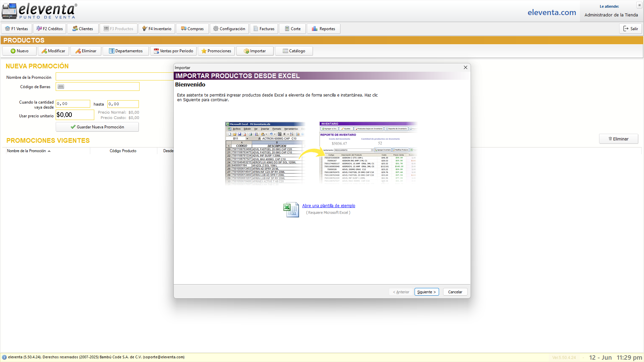Click the Código Producto column header
This screenshot has height=362, width=644.
(123, 151)
